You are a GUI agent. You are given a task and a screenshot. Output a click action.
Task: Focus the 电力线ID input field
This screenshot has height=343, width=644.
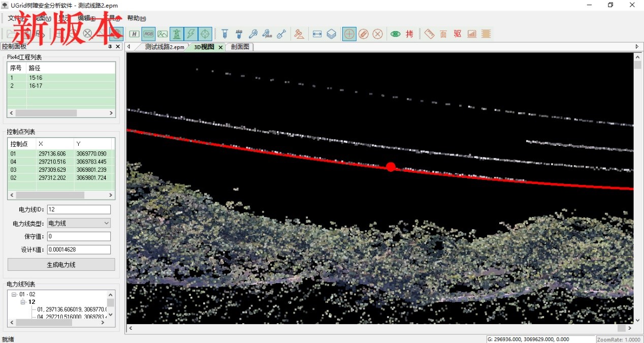pyautogui.click(x=79, y=209)
